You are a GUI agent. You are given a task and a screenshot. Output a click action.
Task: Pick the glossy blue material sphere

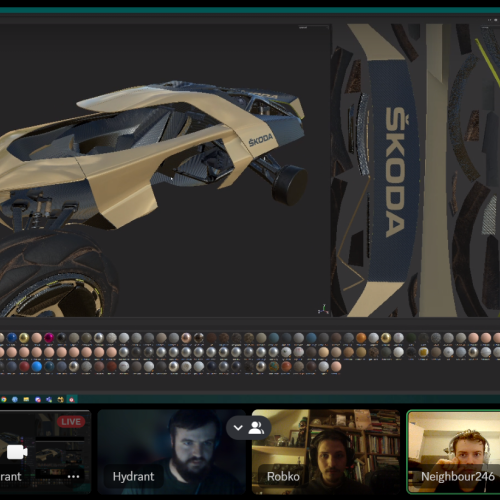12,338
